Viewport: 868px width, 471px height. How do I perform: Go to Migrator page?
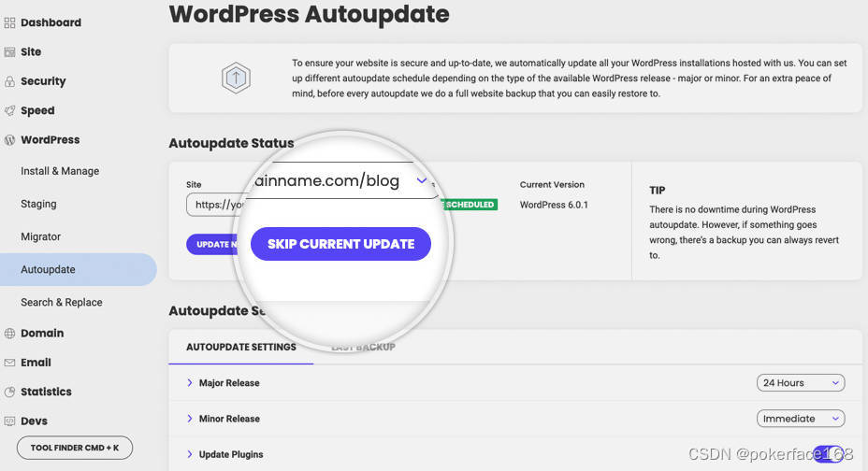[40, 236]
